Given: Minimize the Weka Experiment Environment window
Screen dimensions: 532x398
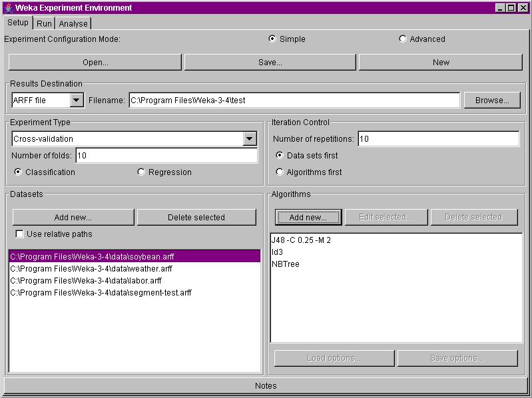Looking at the screenshot, I should click(499, 8).
